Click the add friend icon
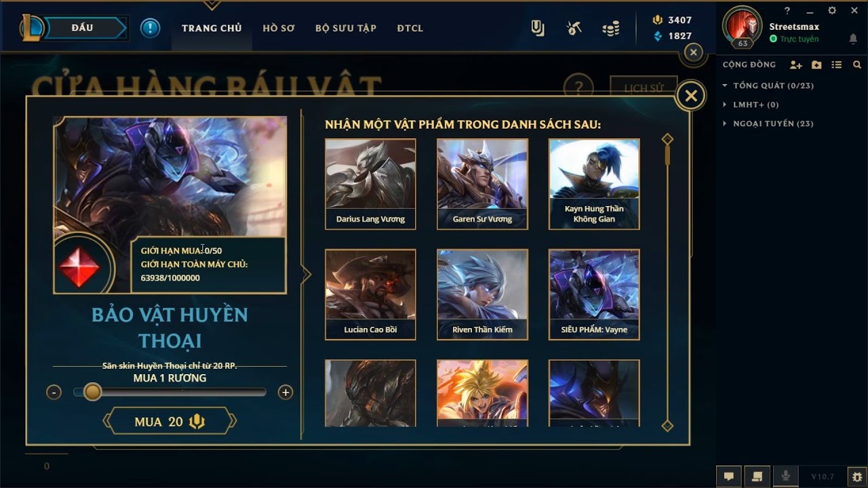 click(x=795, y=65)
